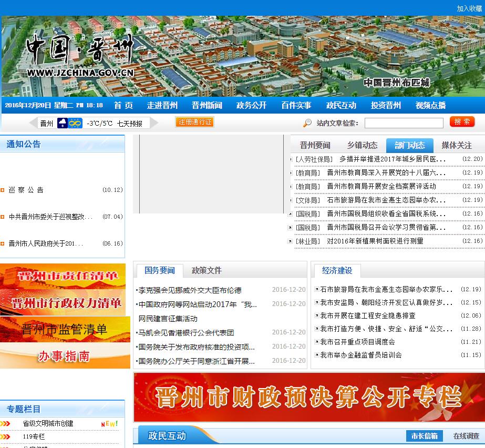Click the orange bullet icon beside 巡察公告

click(x=3, y=190)
